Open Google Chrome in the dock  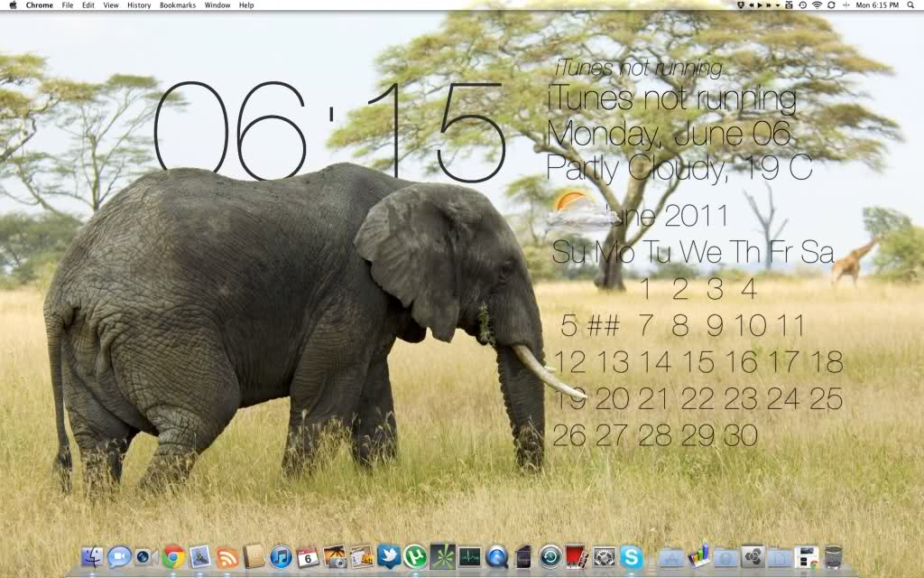click(x=173, y=556)
